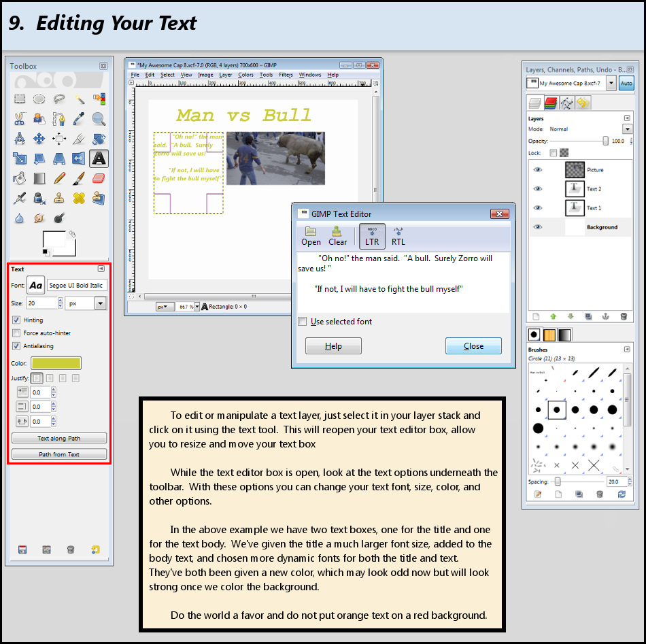Enable Force auto-hinter checkbox
Screen dimensions: 646x644
[x=16, y=333]
